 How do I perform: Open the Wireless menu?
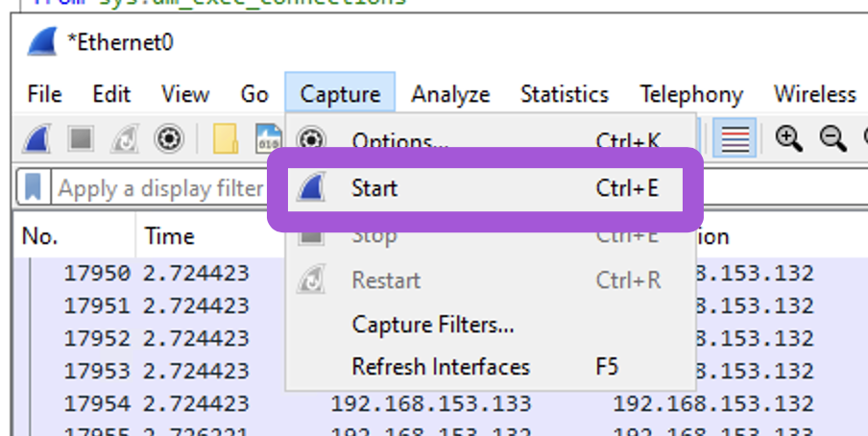click(814, 94)
